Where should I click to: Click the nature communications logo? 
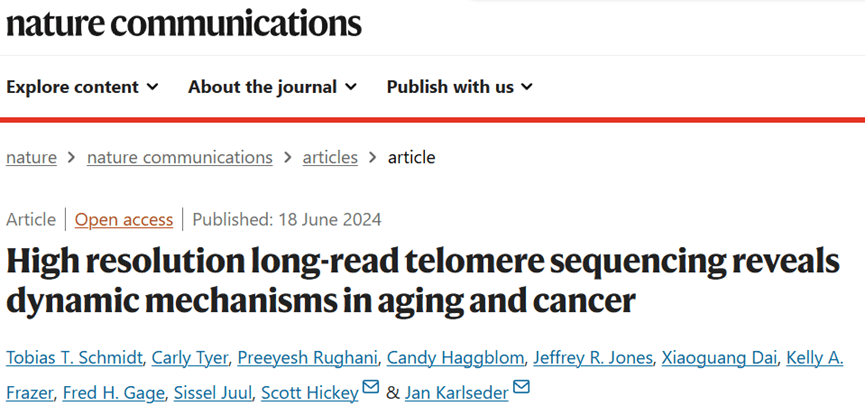coord(184,22)
